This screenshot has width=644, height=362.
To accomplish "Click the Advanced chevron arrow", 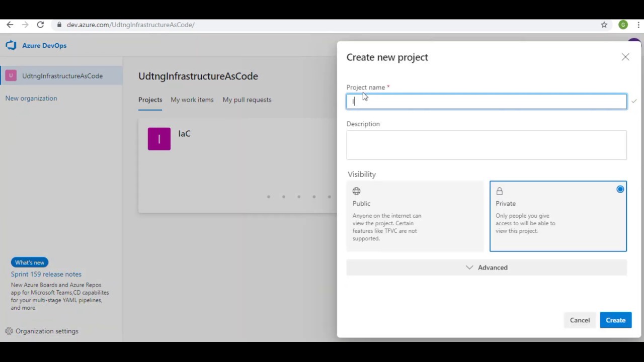I will coord(469,267).
